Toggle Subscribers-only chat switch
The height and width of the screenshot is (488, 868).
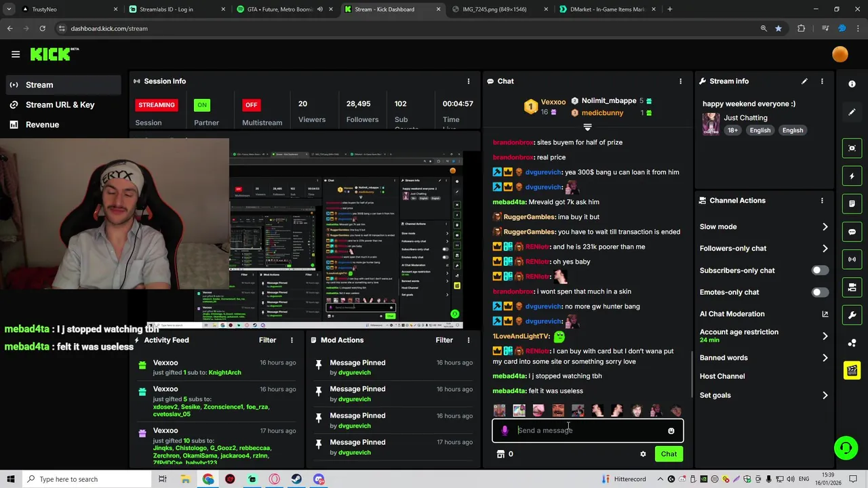pyautogui.click(x=820, y=270)
